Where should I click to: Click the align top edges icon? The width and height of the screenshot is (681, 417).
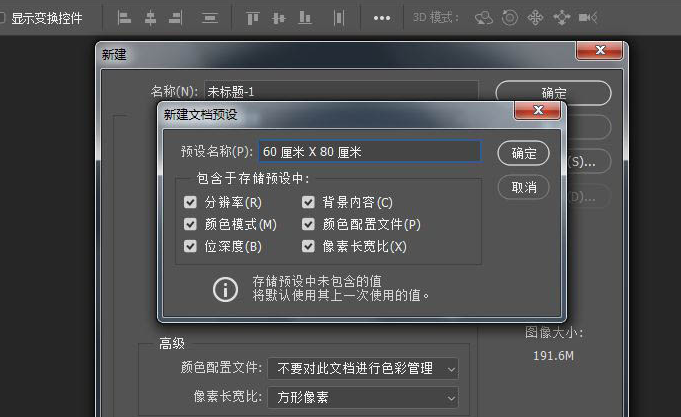click(x=252, y=18)
